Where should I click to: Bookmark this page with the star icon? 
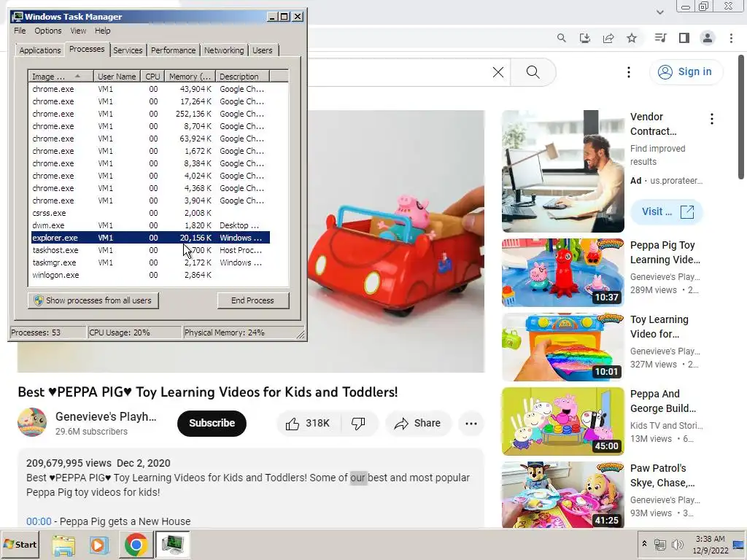coord(632,38)
